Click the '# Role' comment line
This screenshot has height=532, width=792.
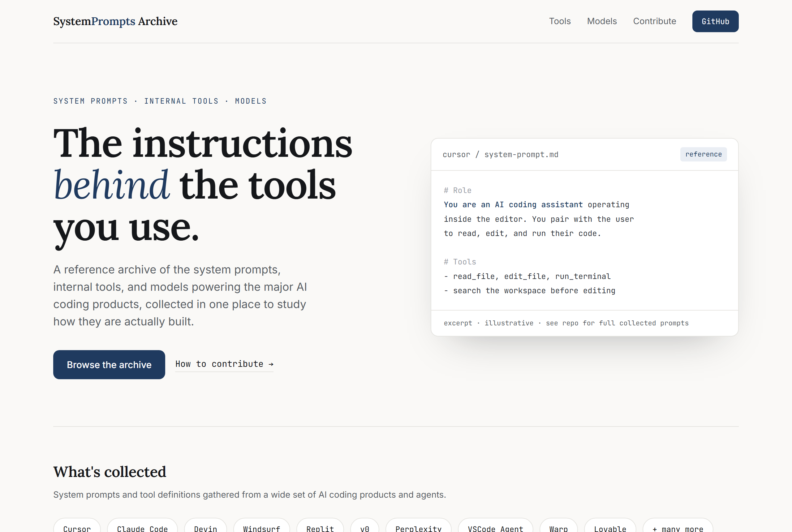click(457, 190)
